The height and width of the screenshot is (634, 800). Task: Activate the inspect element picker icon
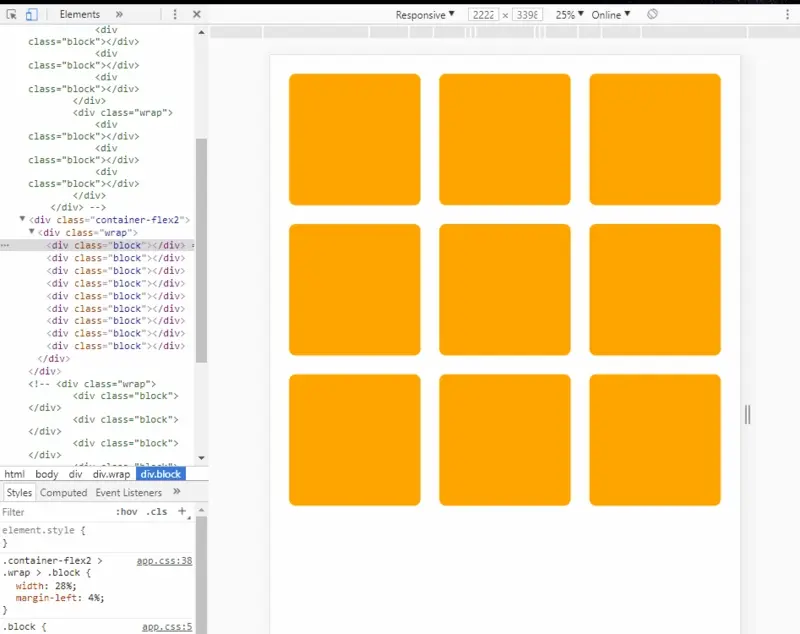[x=11, y=15]
